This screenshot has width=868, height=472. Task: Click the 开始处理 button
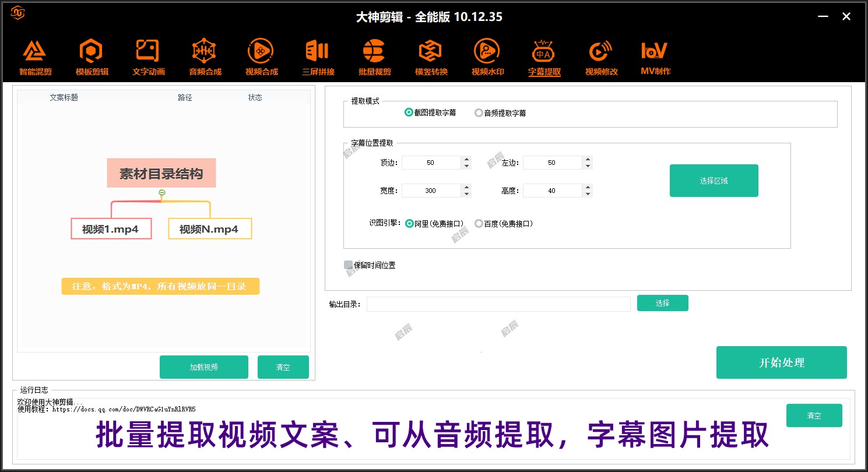click(x=781, y=362)
